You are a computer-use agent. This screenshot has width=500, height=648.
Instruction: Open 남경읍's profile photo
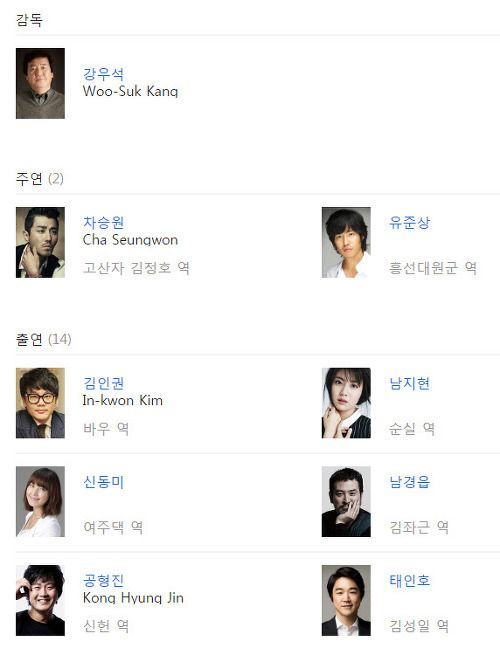346,502
